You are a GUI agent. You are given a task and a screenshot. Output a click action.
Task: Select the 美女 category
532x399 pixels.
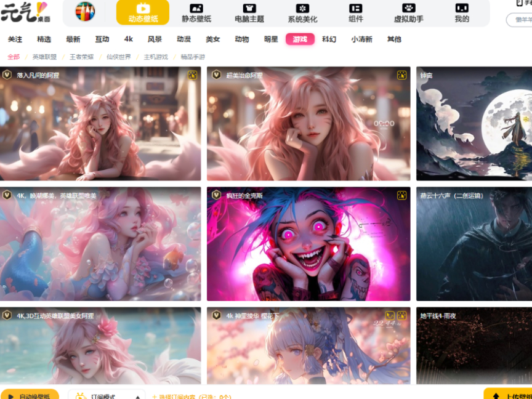click(212, 39)
